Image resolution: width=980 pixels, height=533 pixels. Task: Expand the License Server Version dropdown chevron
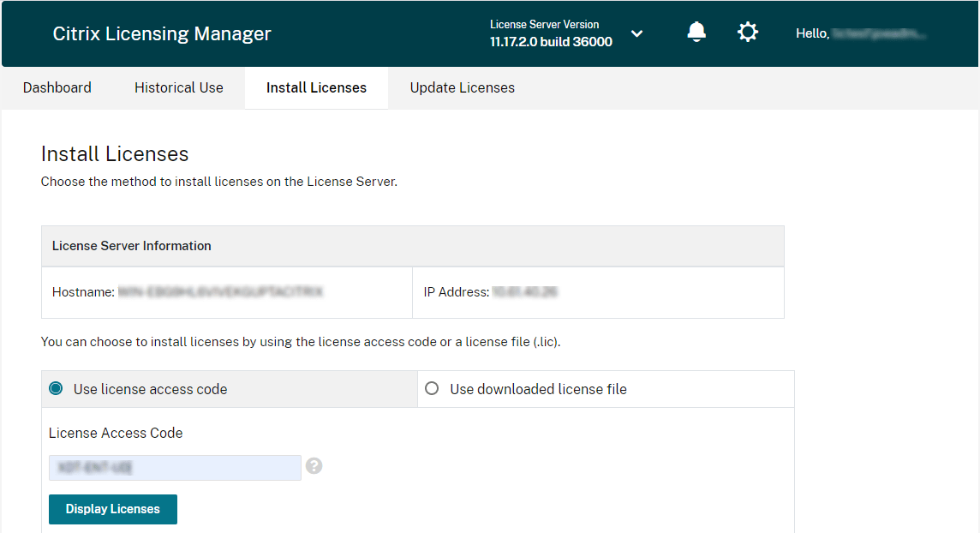pos(636,33)
